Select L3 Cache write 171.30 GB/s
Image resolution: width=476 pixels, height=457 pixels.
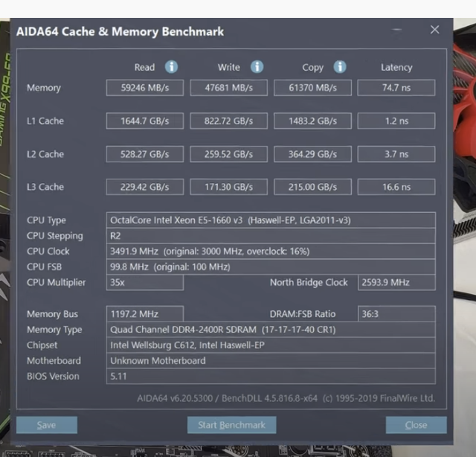(229, 187)
